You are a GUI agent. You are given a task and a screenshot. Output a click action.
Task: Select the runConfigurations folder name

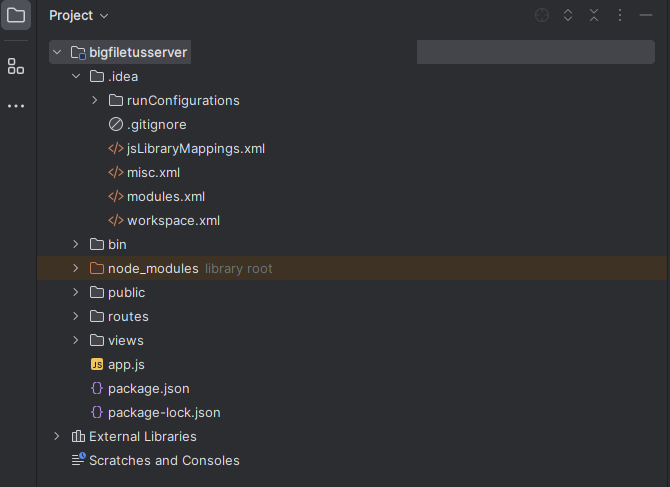tap(183, 101)
